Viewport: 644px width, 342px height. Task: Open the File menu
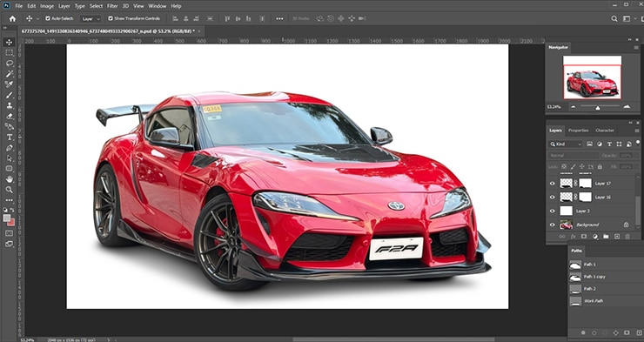(x=19, y=6)
